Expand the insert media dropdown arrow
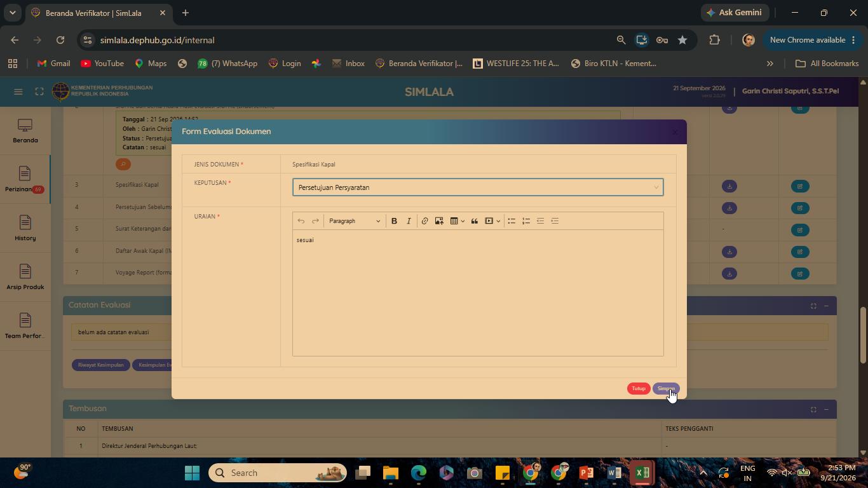Viewport: 868px width, 488px height. pos(498,221)
